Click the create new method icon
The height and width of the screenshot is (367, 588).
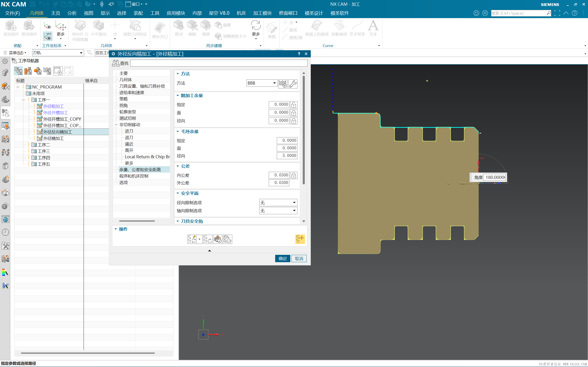[283, 84]
